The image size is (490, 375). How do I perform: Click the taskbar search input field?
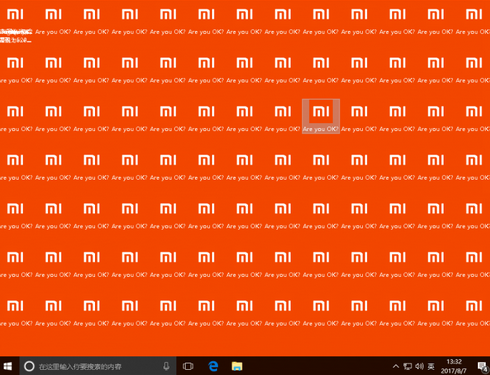point(98,366)
